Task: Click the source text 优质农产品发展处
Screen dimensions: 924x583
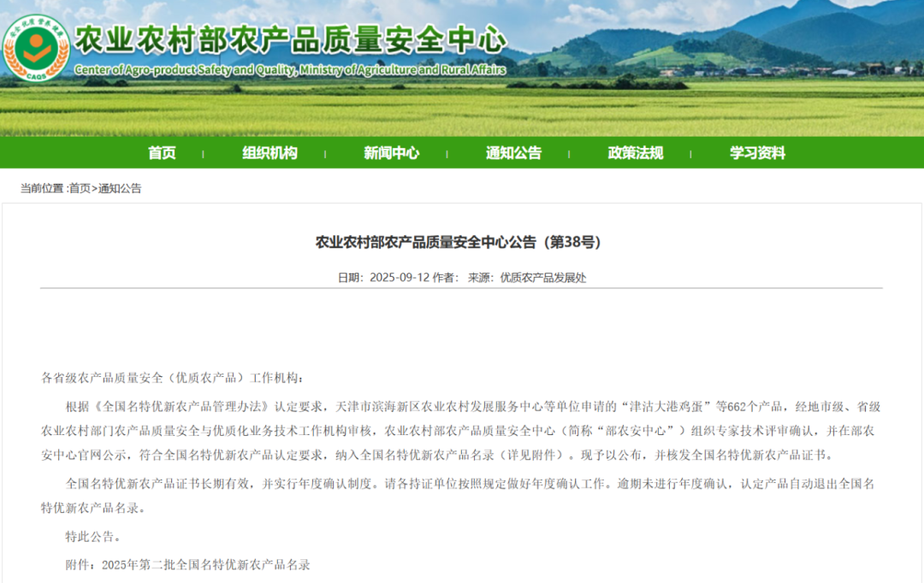Action: (x=543, y=278)
